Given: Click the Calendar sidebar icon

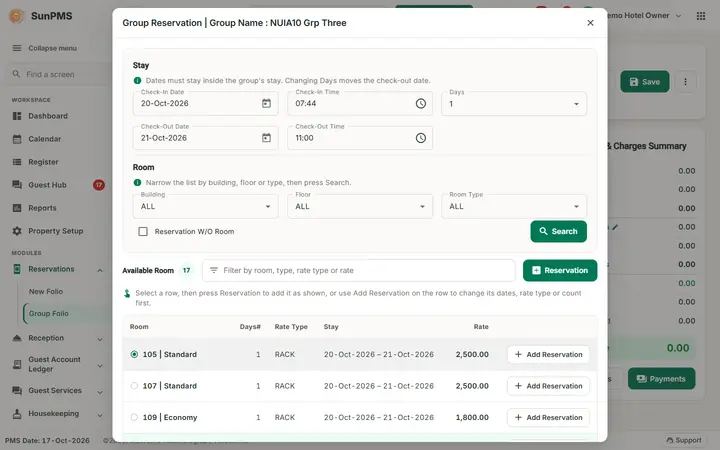Looking at the screenshot, I should pos(17,139).
